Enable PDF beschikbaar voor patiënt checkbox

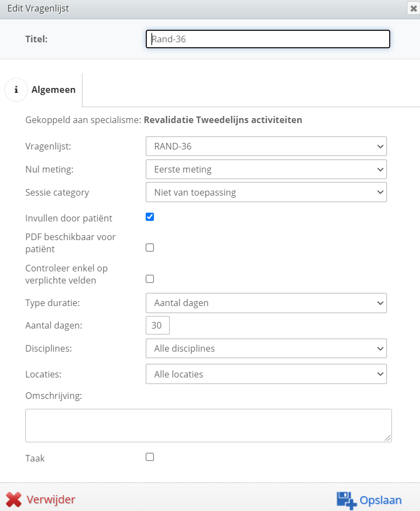pyautogui.click(x=150, y=248)
